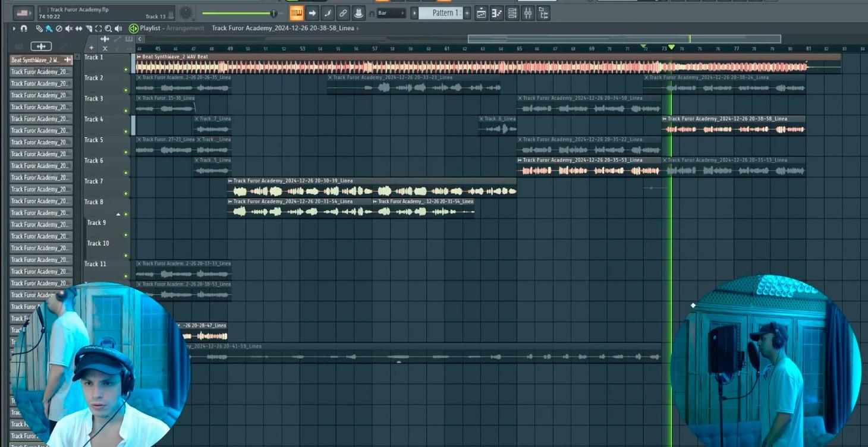Open the Bar snap dropdown
Image resolution: width=868 pixels, height=447 pixels.
[x=391, y=13]
